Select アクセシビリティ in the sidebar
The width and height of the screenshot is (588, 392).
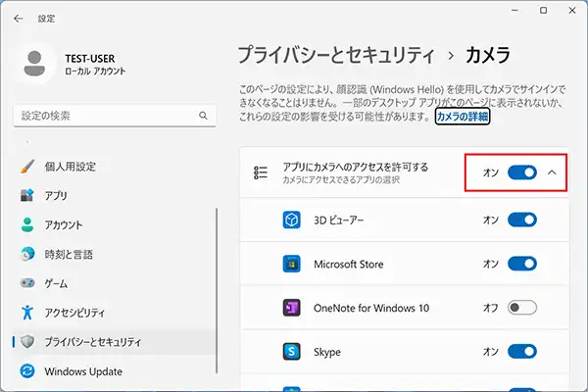[x=115, y=313]
